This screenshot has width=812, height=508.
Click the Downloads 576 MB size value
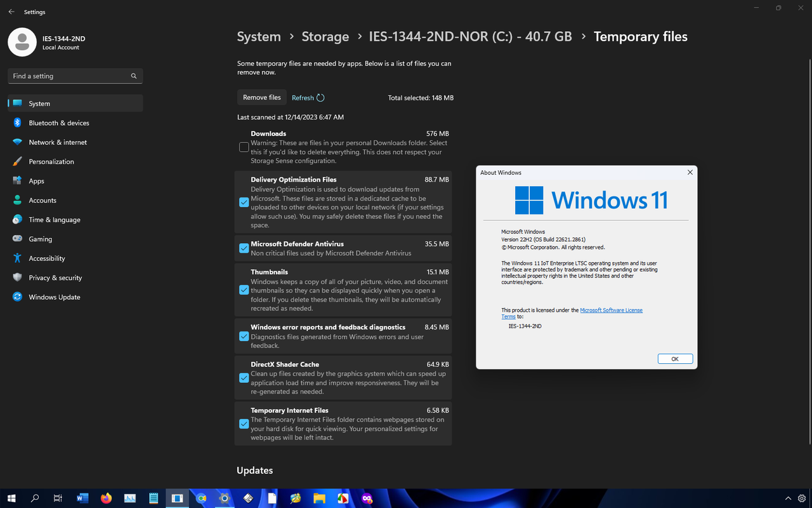point(438,133)
